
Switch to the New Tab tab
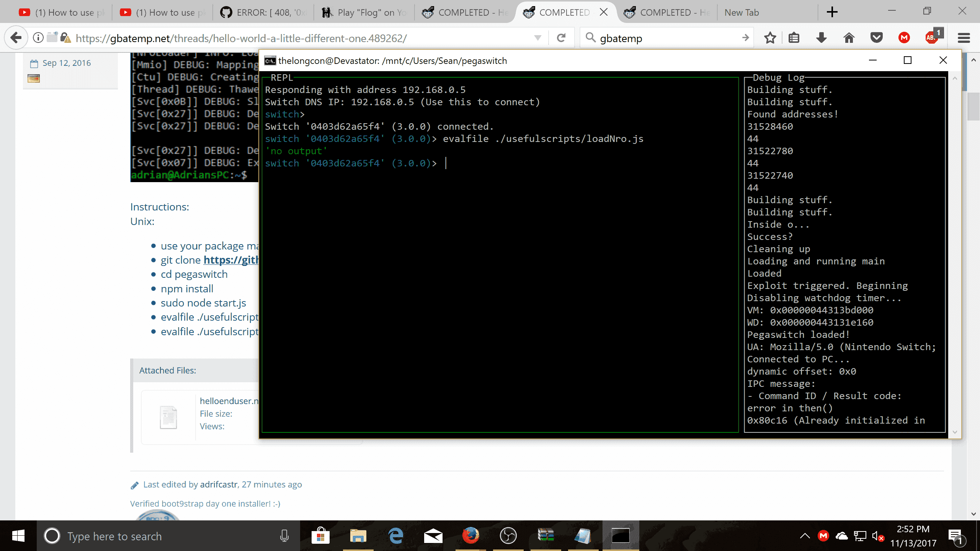(x=768, y=12)
